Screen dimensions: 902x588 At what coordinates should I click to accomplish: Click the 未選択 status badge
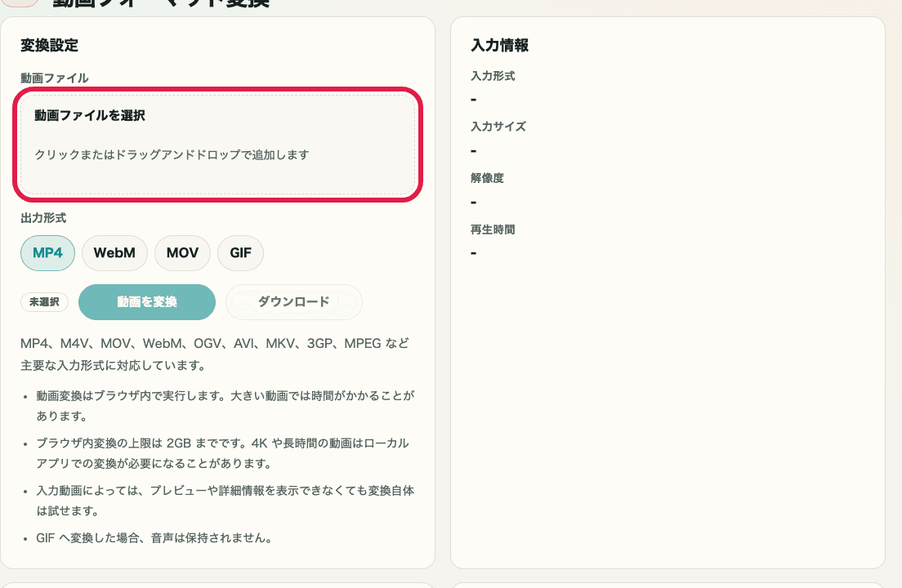tap(45, 301)
